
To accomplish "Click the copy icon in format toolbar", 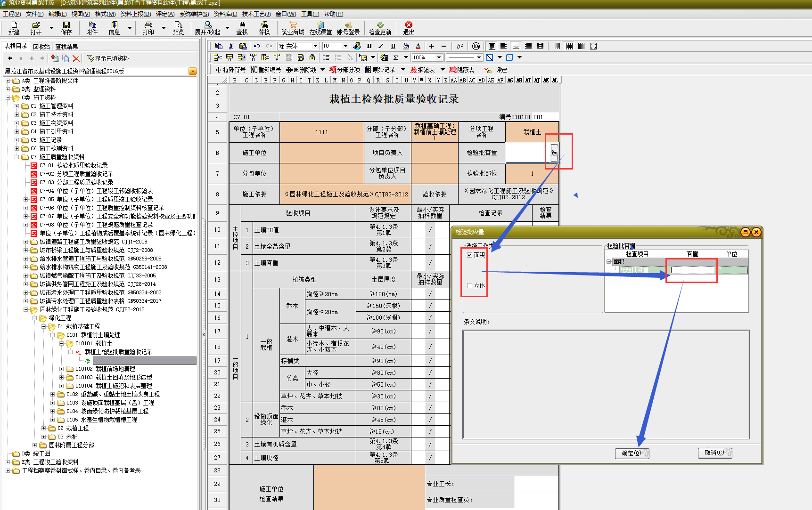I will tap(219, 46).
